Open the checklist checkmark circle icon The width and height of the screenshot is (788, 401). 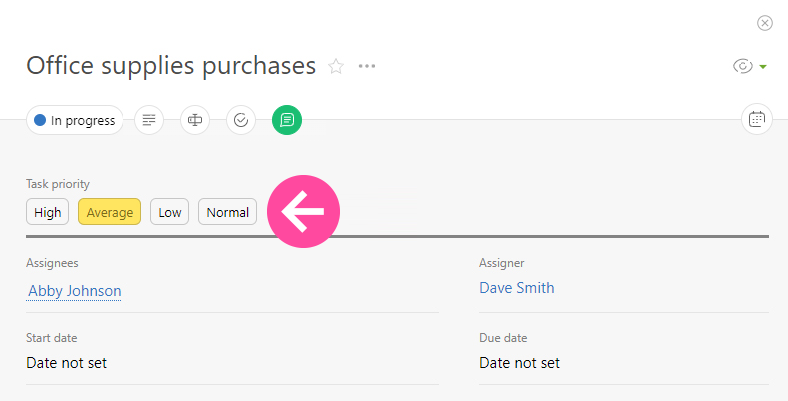coord(241,120)
